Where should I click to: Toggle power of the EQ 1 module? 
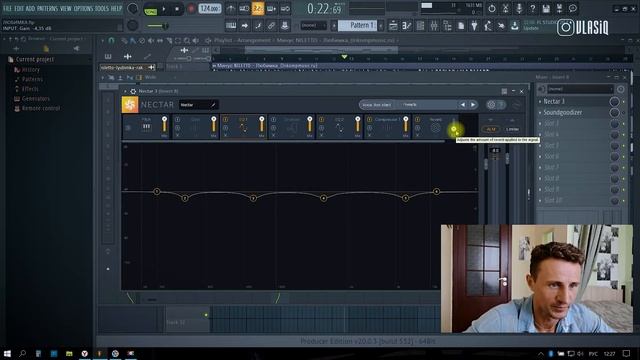pyautogui.click(x=225, y=120)
